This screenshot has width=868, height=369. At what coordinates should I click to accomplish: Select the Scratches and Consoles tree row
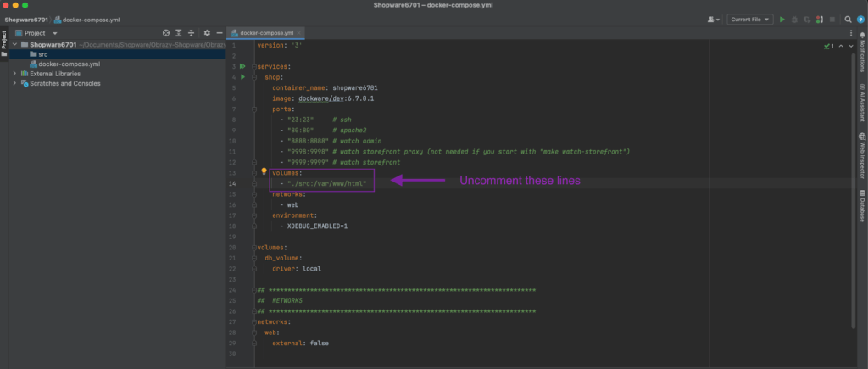(x=117, y=84)
